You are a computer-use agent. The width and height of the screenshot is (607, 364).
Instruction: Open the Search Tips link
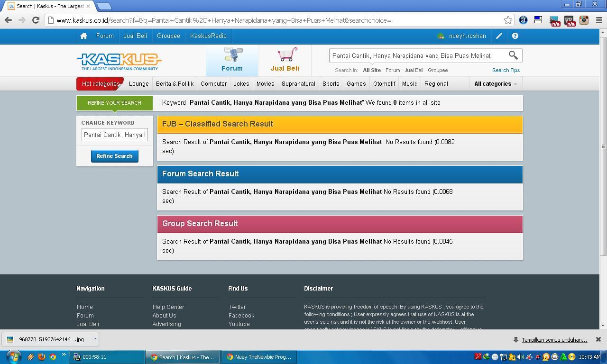tap(506, 70)
